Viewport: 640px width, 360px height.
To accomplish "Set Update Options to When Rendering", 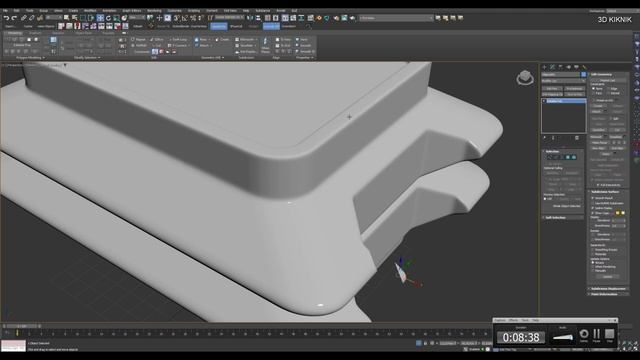I will point(593,267).
